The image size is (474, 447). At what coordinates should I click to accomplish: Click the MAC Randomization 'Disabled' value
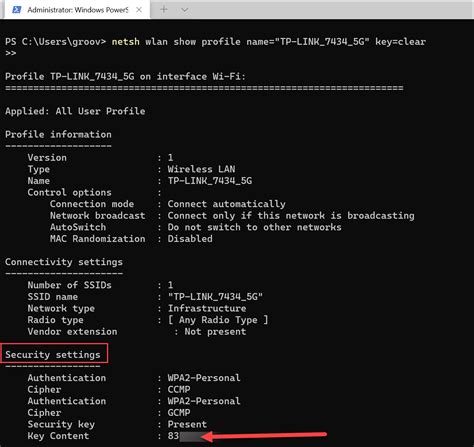click(190, 239)
